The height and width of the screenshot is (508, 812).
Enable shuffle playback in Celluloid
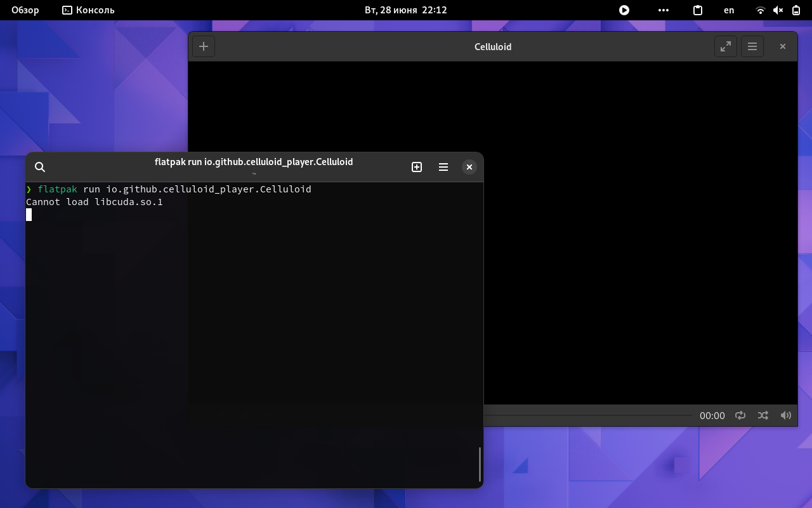click(763, 415)
